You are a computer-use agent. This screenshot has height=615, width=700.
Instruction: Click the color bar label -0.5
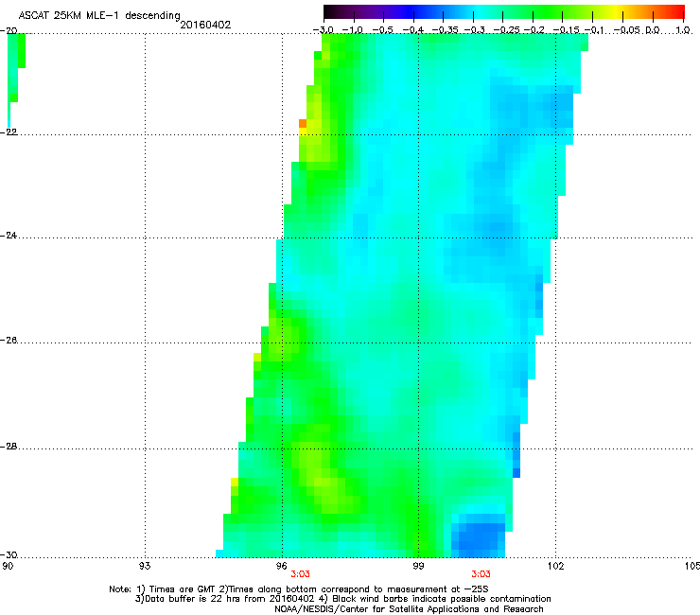pyautogui.click(x=383, y=30)
